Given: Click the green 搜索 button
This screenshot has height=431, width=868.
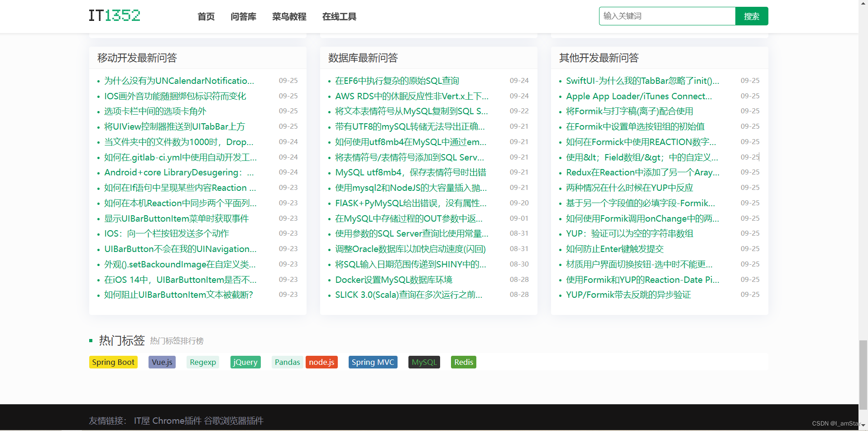Looking at the screenshot, I should pos(752,16).
